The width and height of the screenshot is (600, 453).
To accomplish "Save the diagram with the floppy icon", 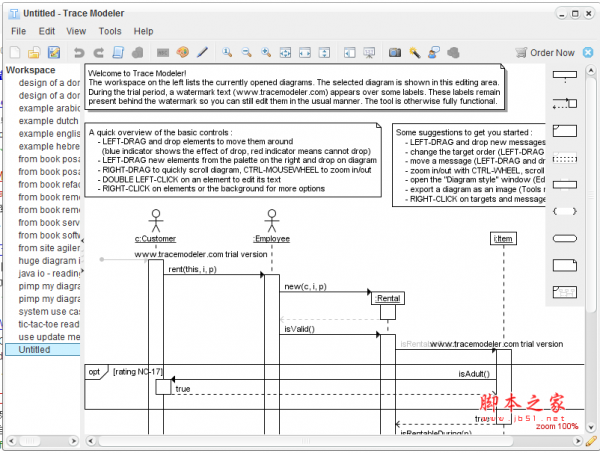I will 52,52.
